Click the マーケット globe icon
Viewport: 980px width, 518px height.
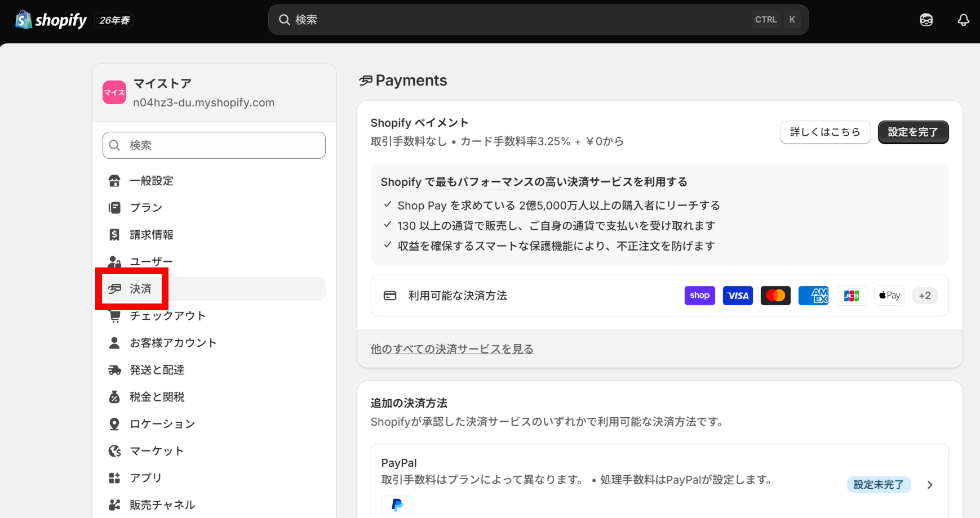point(114,451)
